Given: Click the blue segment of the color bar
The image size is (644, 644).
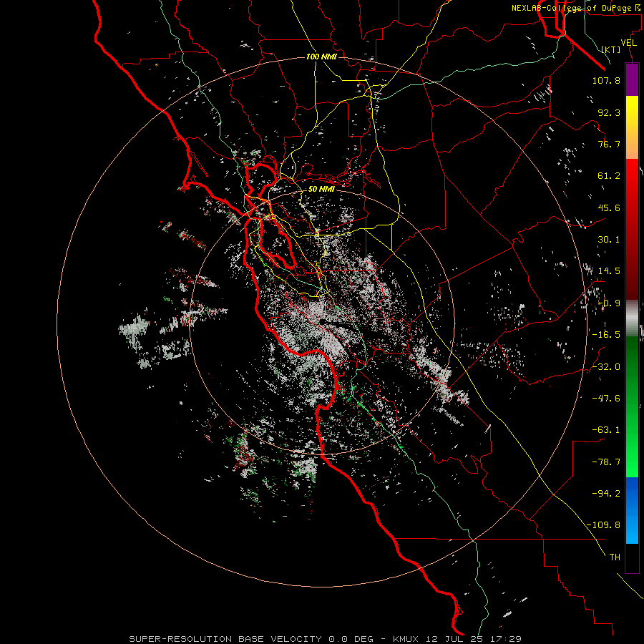Looking at the screenshot, I should (x=632, y=510).
